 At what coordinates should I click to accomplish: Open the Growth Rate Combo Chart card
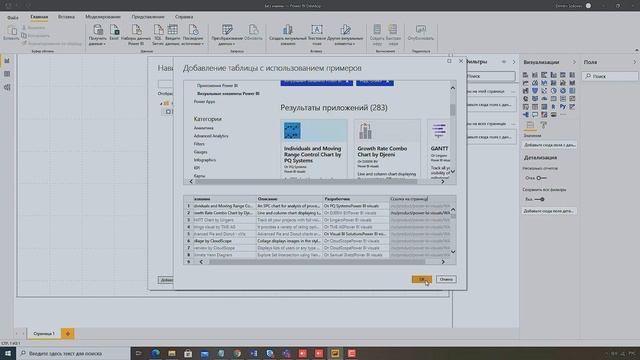click(x=387, y=149)
